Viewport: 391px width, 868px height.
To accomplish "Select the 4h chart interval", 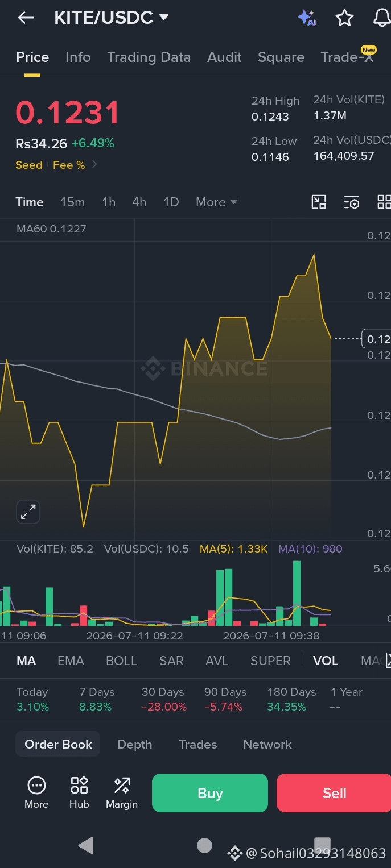I will (x=139, y=202).
